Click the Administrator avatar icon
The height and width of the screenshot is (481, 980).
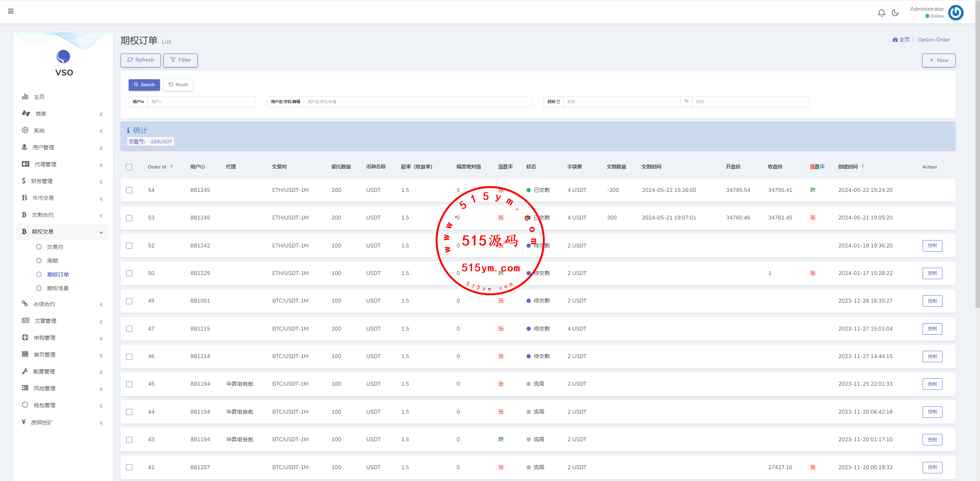tap(955, 13)
